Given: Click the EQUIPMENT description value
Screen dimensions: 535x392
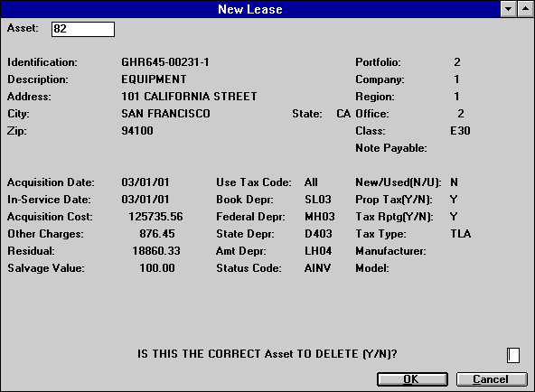Looking at the screenshot, I should click(154, 79).
